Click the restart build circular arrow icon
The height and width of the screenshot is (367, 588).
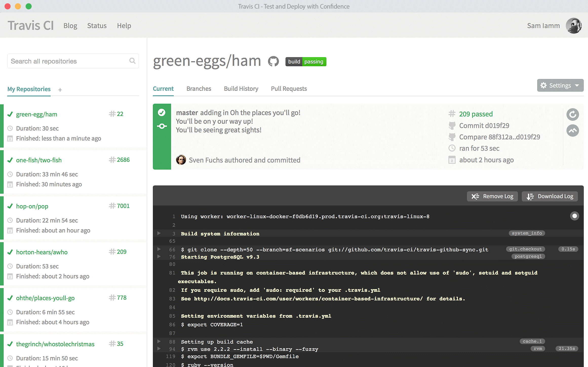coord(572,114)
